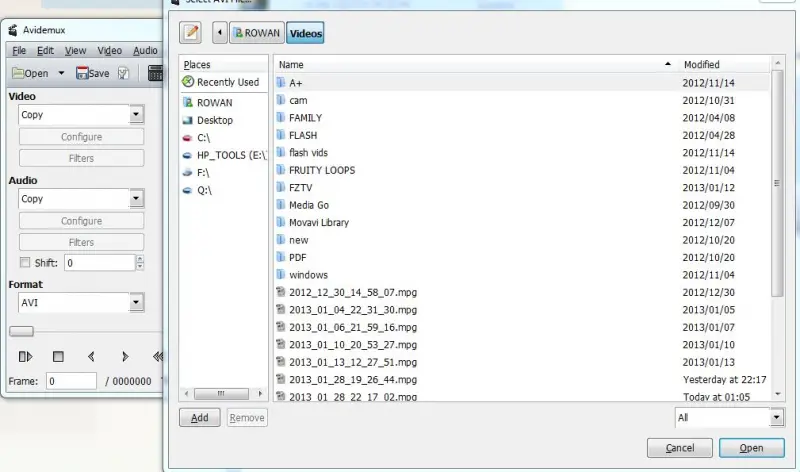Select file 2013_01_10_20_53_27.mpg
Screen dimensions: 800x472
(x=522, y=345)
